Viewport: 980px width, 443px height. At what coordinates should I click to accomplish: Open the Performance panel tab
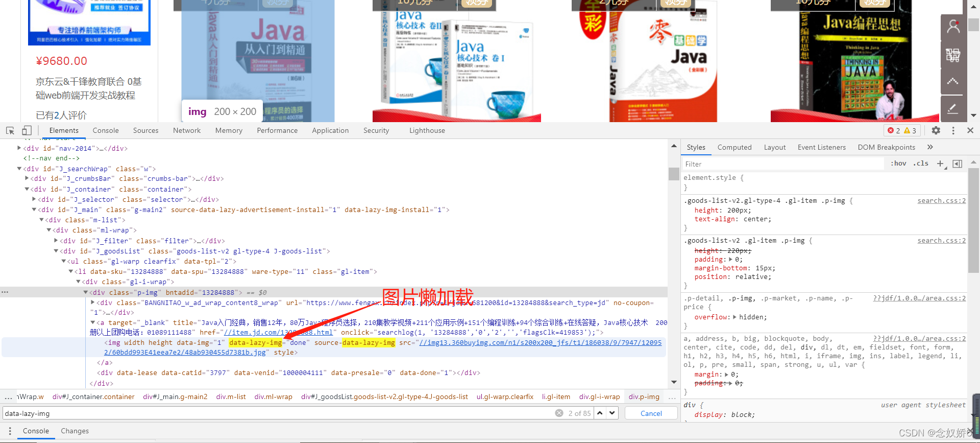[277, 131]
